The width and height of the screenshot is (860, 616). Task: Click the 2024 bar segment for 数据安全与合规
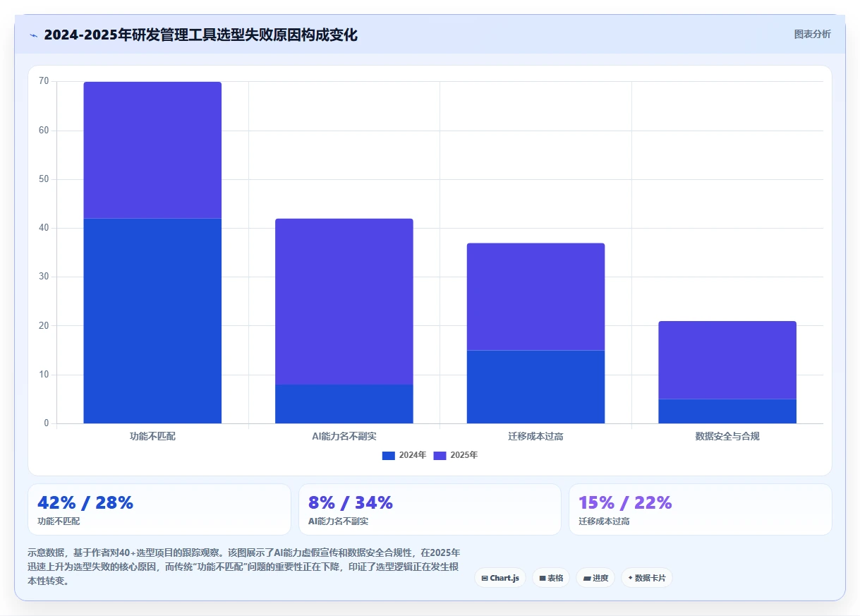(x=727, y=411)
